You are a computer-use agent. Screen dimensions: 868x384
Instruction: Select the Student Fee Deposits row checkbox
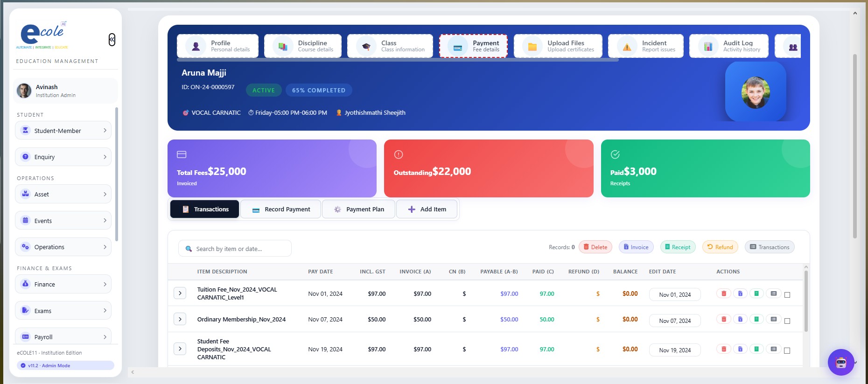[x=787, y=350]
